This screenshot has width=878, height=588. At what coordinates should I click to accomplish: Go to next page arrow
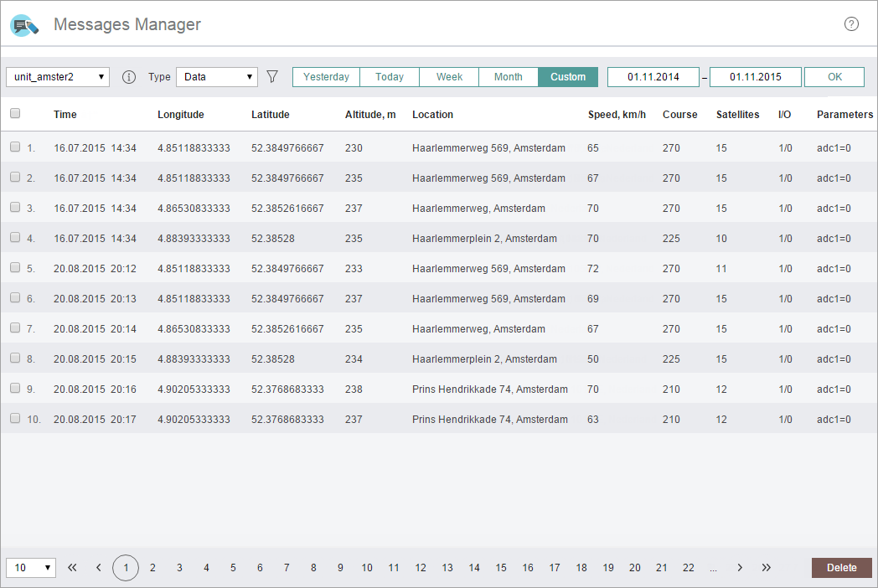click(740, 568)
